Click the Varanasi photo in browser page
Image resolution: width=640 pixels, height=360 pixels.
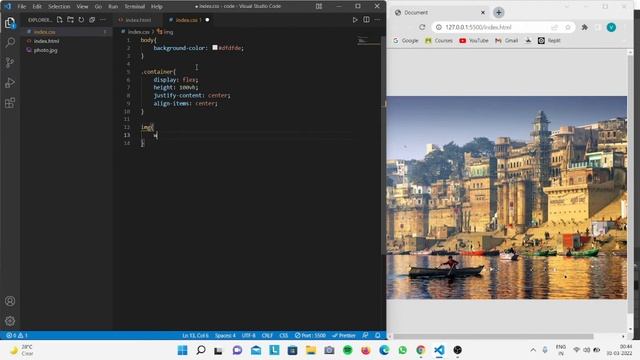(507, 198)
